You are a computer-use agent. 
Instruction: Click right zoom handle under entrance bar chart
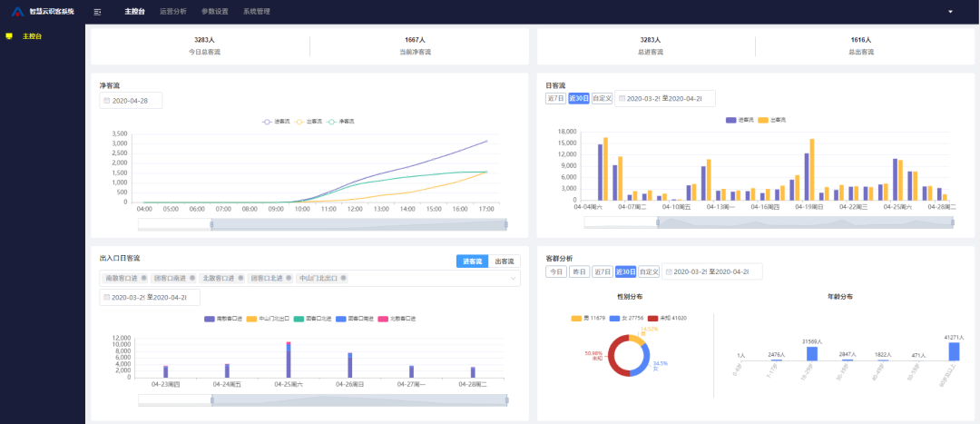click(x=506, y=400)
